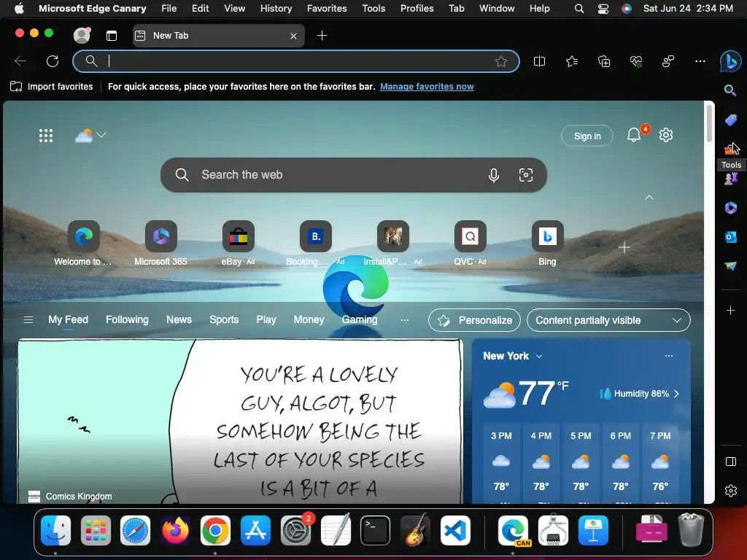
Task: Open the notifications bell
Action: coord(634,135)
